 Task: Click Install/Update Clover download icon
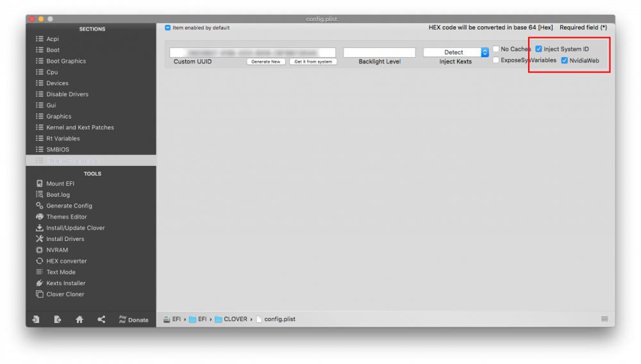(x=39, y=227)
